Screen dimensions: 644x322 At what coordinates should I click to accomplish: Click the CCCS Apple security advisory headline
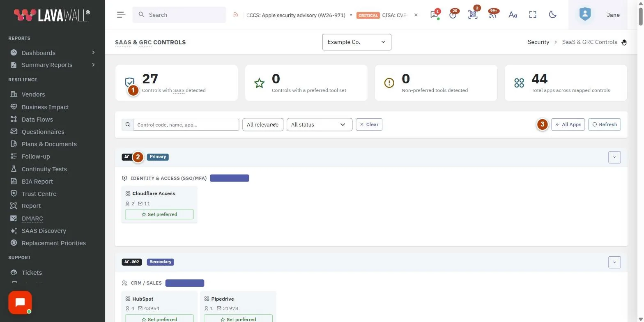pyautogui.click(x=296, y=15)
